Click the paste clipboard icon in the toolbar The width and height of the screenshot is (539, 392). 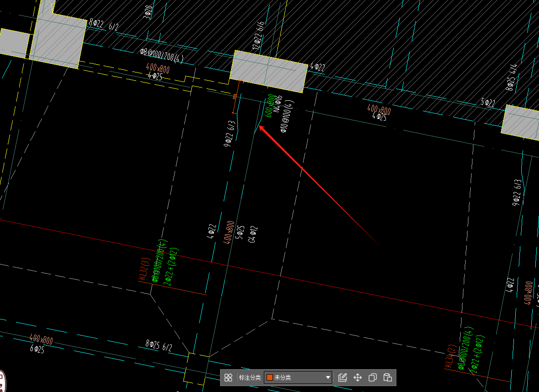click(x=388, y=377)
